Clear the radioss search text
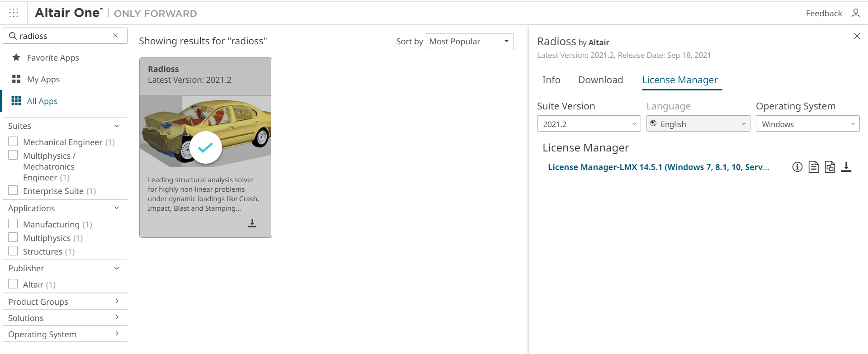This screenshot has height=354, width=868. 115,36
